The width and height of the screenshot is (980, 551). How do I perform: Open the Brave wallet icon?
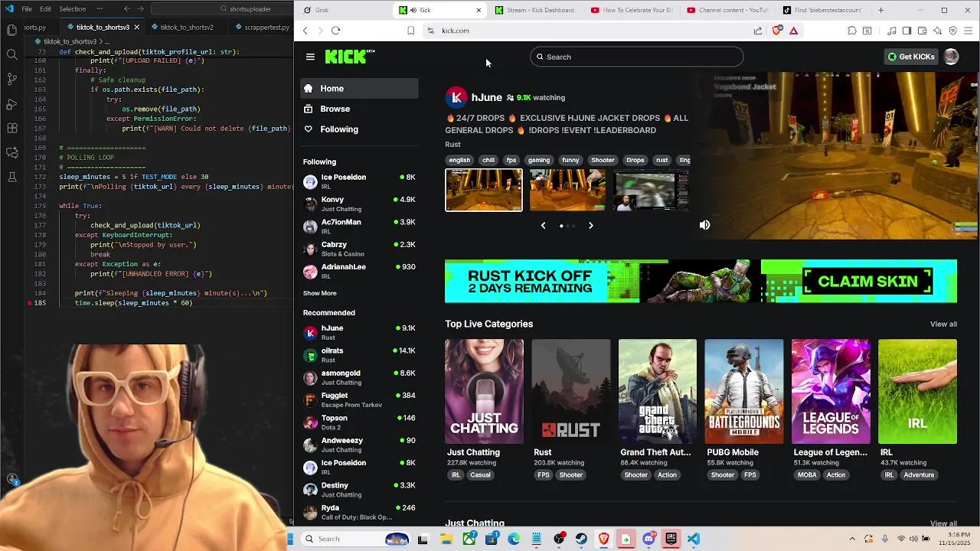[x=922, y=31]
